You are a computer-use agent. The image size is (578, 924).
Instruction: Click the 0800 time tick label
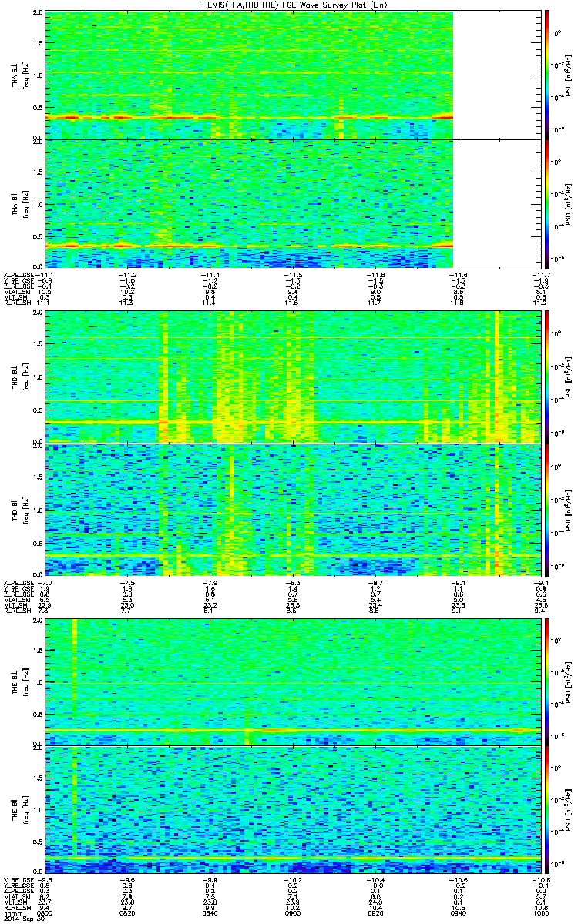(45, 914)
